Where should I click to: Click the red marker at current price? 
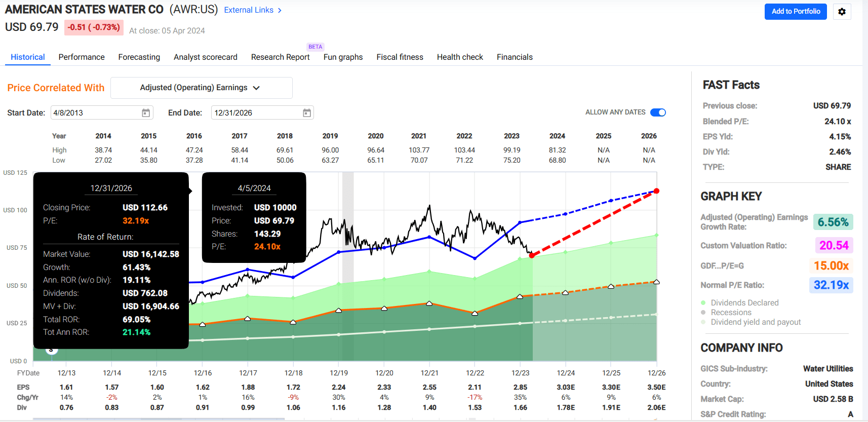point(532,255)
